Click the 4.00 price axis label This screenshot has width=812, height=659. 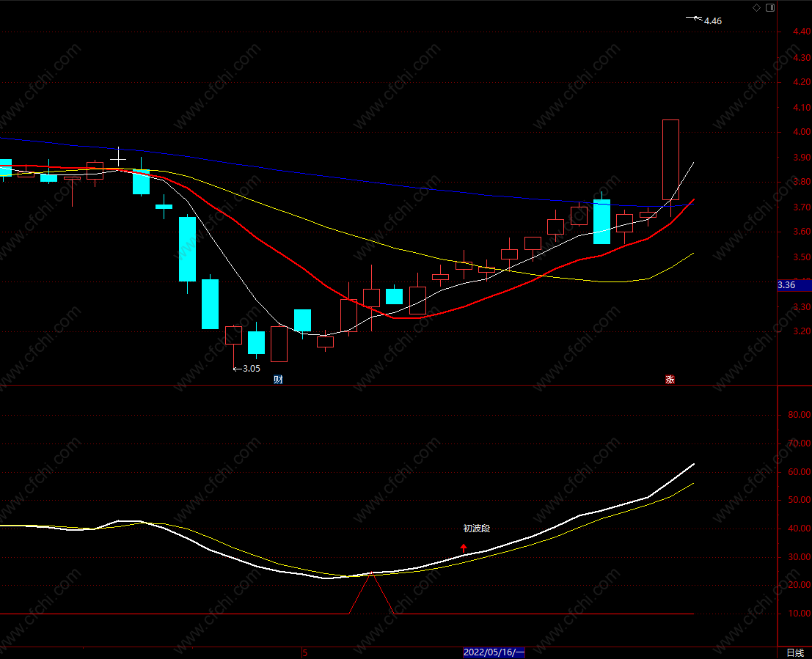click(802, 132)
